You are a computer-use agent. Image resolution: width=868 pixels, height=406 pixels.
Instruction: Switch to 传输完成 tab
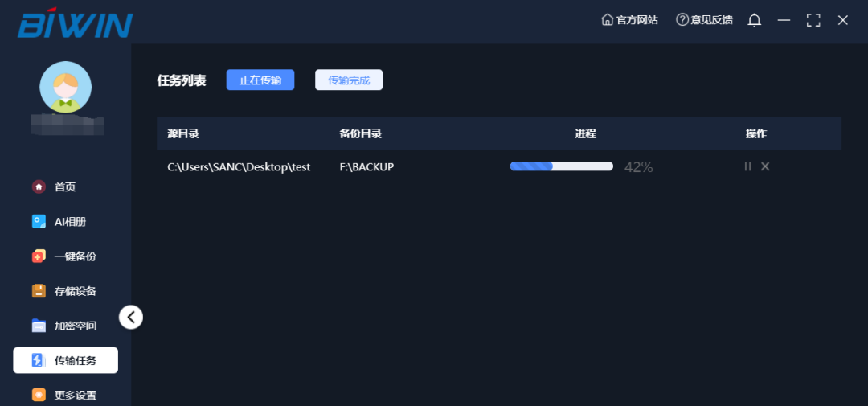349,80
